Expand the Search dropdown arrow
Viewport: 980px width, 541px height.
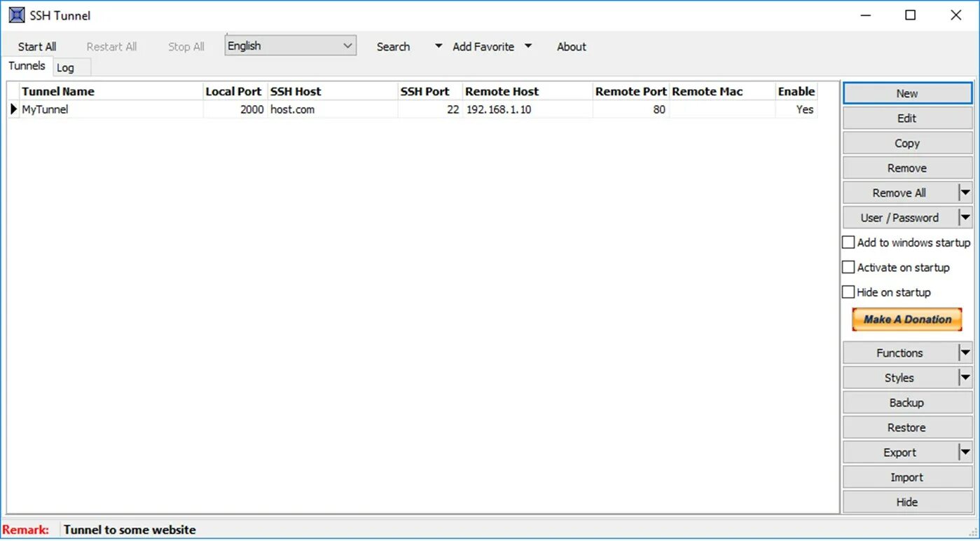[x=439, y=46]
